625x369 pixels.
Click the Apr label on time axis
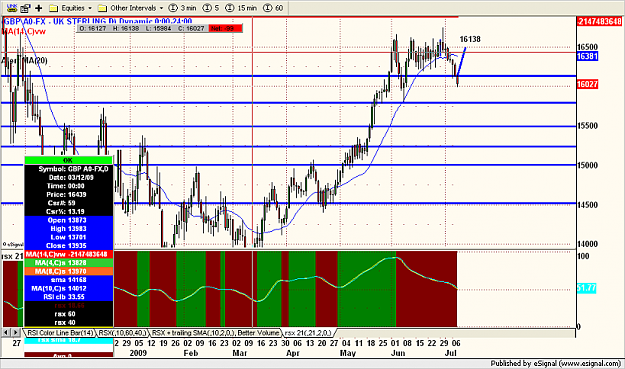[x=293, y=353]
